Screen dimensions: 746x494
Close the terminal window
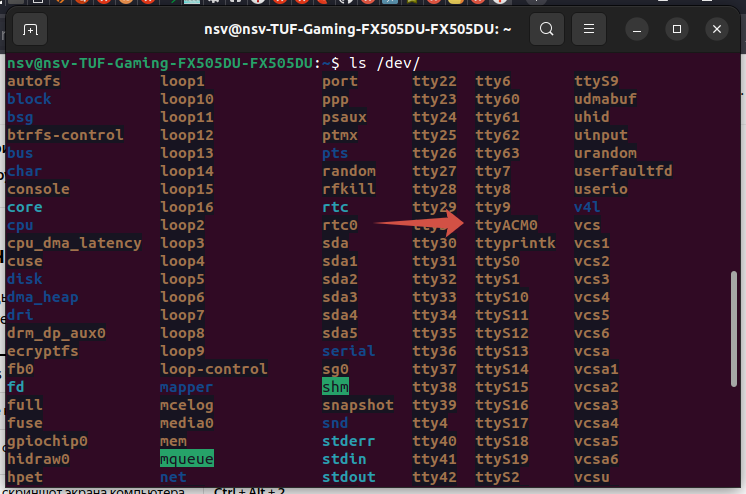tap(717, 30)
